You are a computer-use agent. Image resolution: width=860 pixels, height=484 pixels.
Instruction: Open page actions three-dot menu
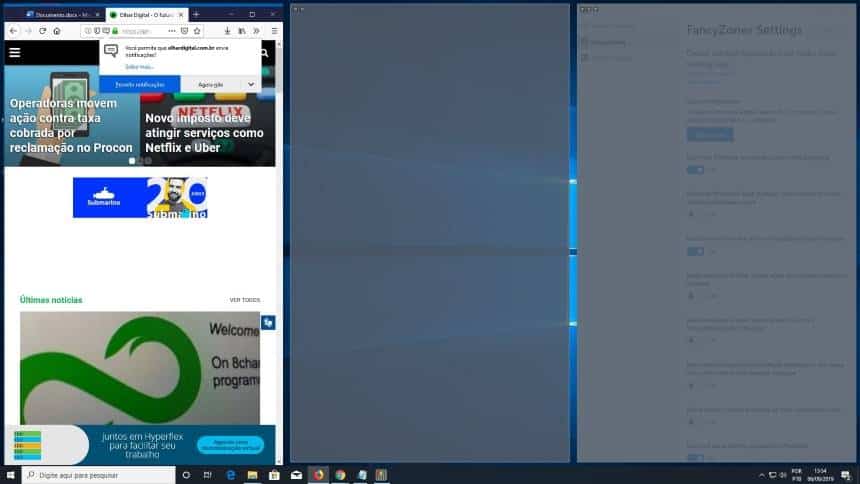point(172,31)
